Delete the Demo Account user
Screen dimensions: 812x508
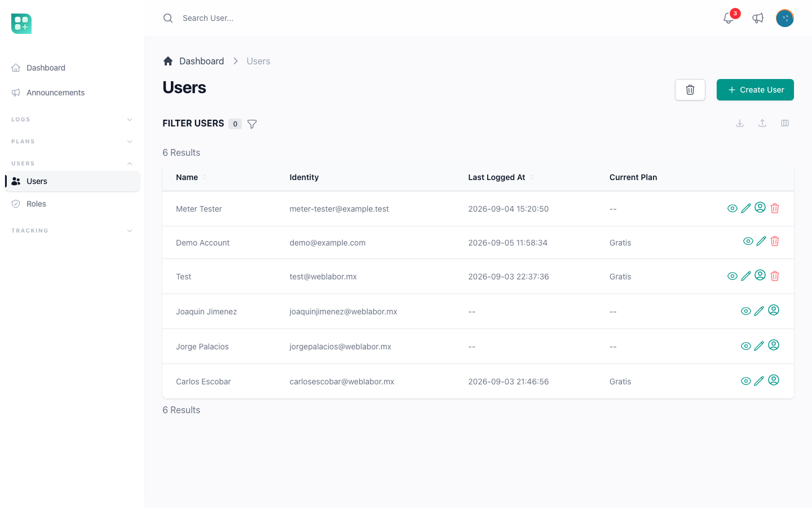(775, 241)
